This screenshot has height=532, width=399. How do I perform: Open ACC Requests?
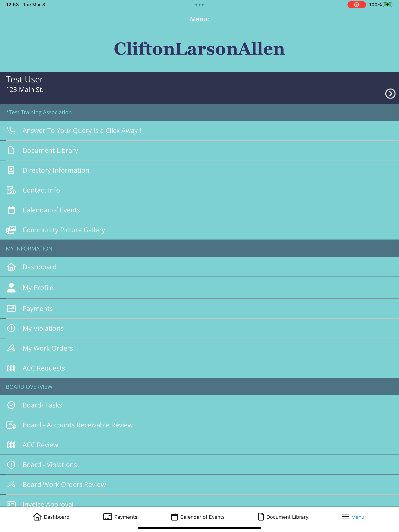click(199, 368)
